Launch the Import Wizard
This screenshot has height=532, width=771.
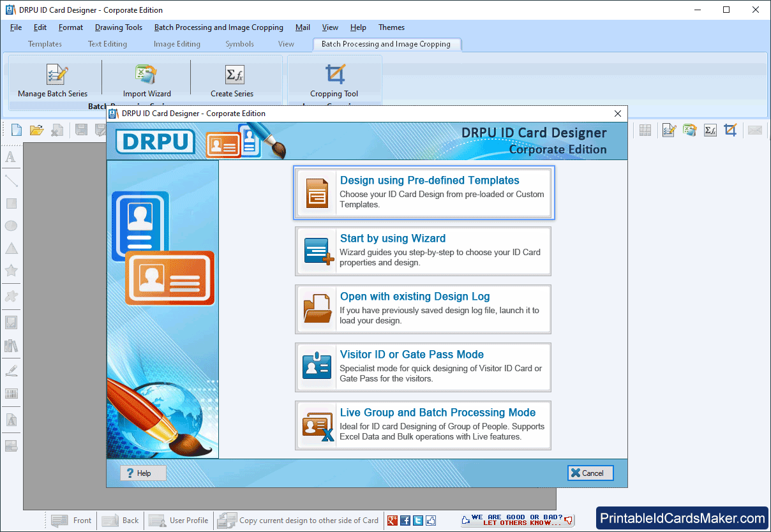point(147,80)
